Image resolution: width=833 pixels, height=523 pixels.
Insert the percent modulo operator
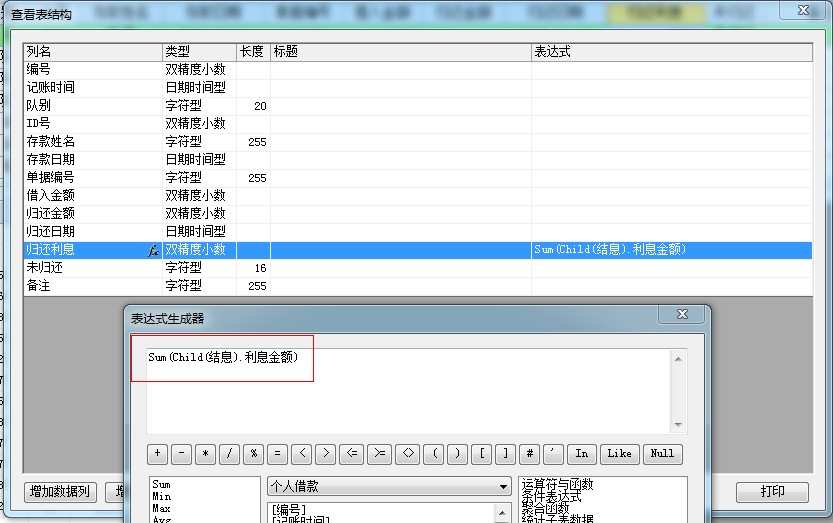coord(255,453)
